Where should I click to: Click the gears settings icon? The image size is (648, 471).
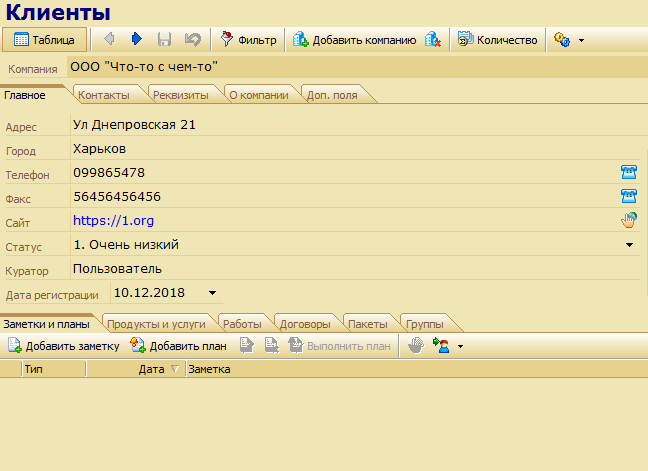point(562,40)
